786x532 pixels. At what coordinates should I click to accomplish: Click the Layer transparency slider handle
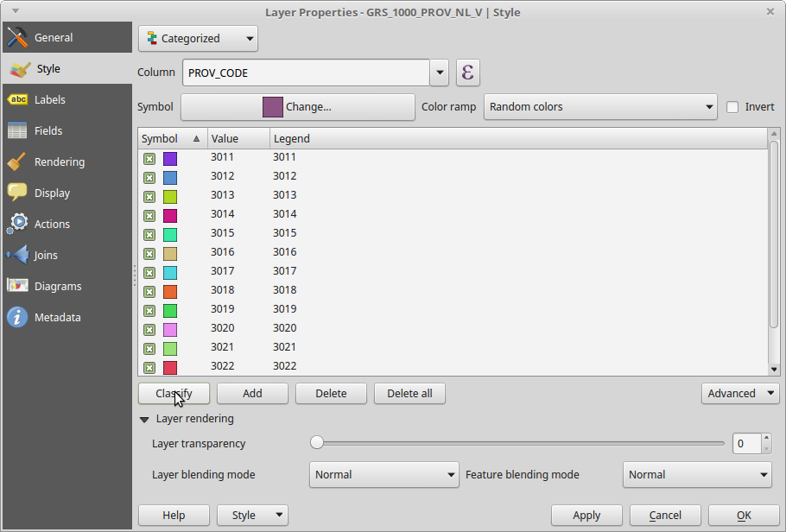coord(317,443)
